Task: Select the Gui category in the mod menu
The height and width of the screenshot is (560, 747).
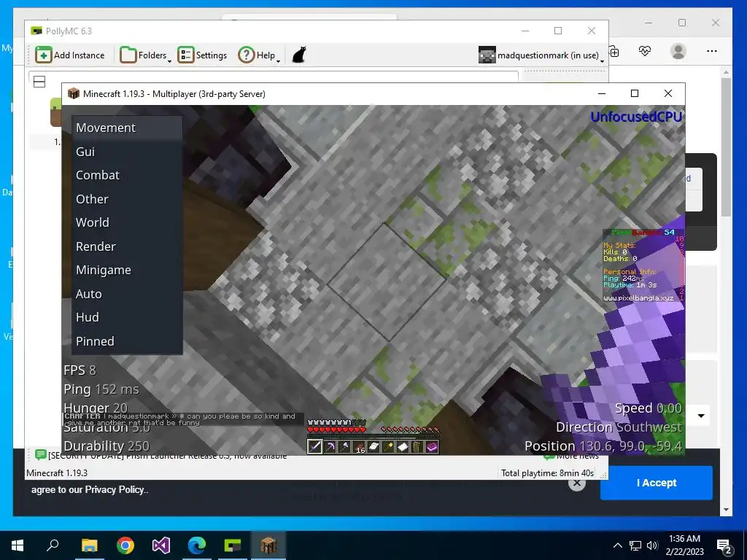Action: tap(127, 152)
